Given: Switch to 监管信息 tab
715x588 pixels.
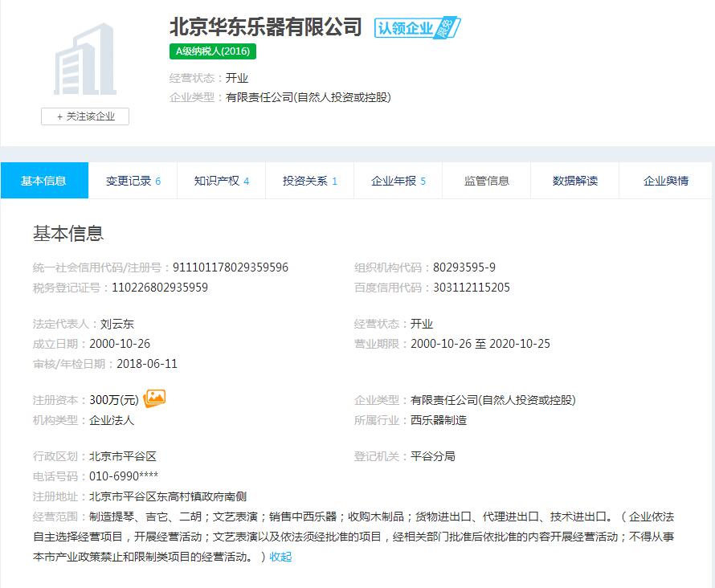Looking at the screenshot, I should [487, 181].
